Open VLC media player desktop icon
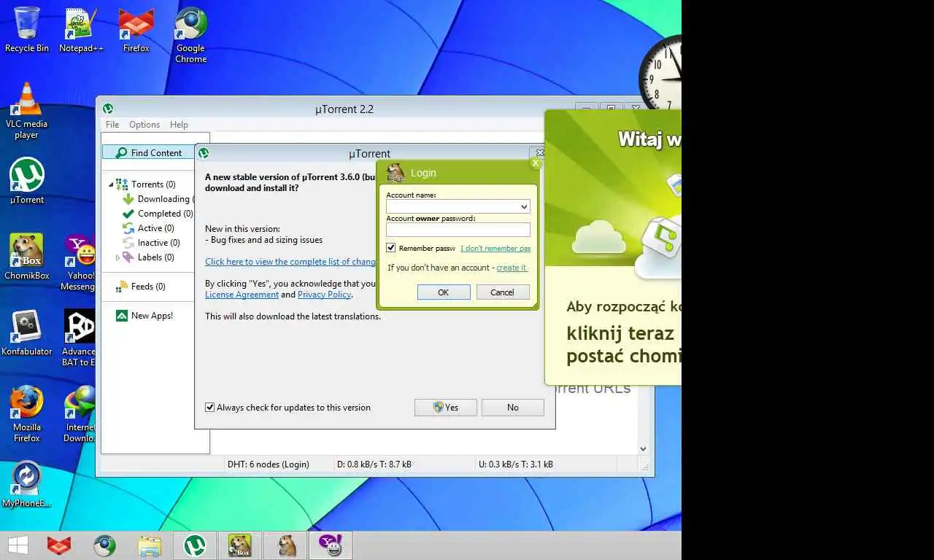The width and height of the screenshot is (934, 560). pos(27,111)
